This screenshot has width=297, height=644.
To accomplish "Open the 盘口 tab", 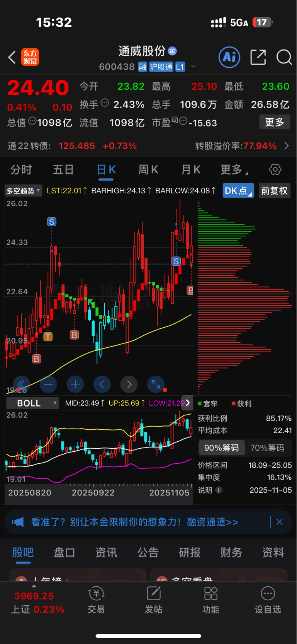I will [64, 552].
